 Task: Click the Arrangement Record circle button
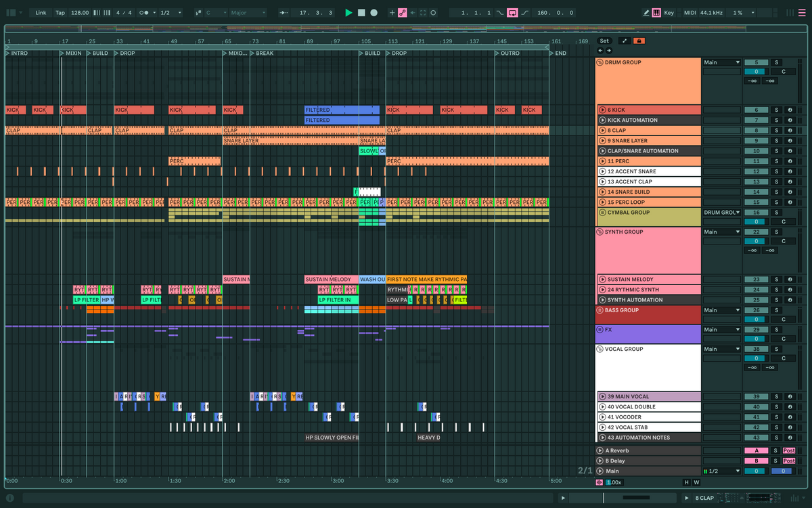(374, 13)
